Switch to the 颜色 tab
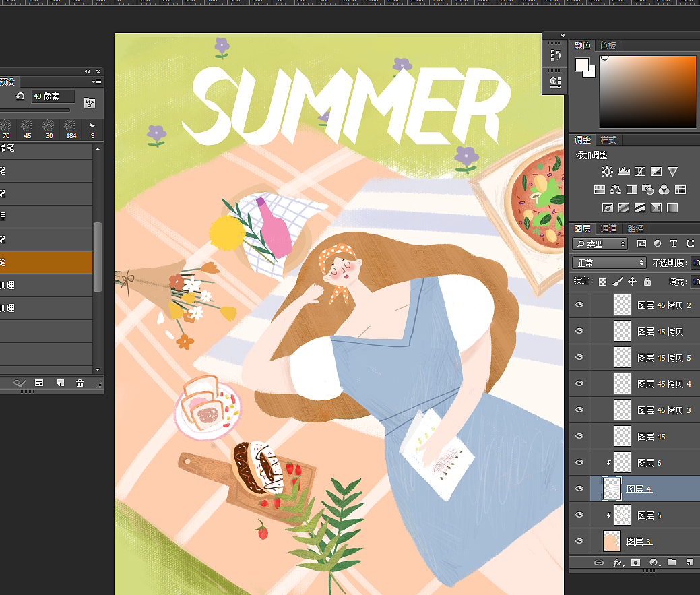This screenshot has width=700, height=595. click(x=581, y=46)
